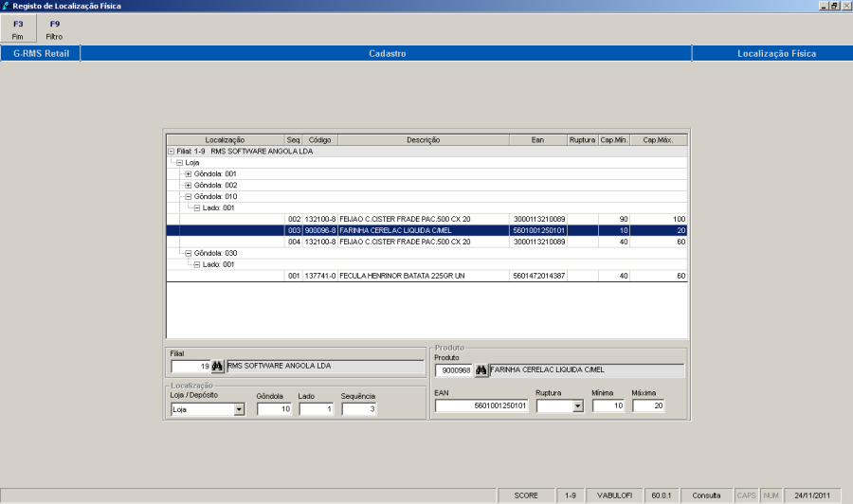Open the Loja / Depósito dropdown

pos(239,410)
